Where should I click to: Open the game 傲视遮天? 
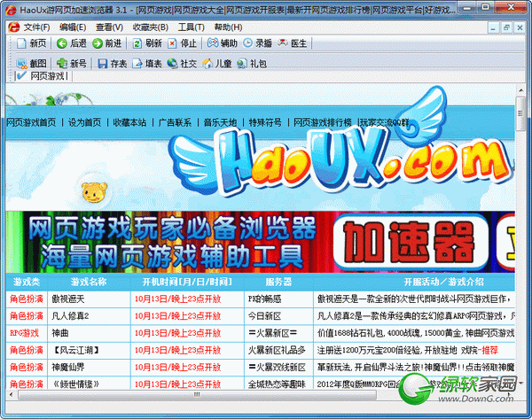(x=68, y=299)
